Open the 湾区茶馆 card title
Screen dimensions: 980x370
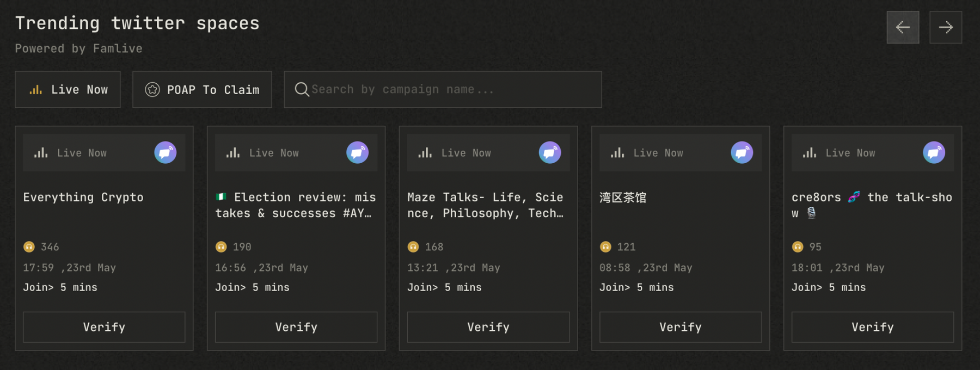(x=623, y=198)
